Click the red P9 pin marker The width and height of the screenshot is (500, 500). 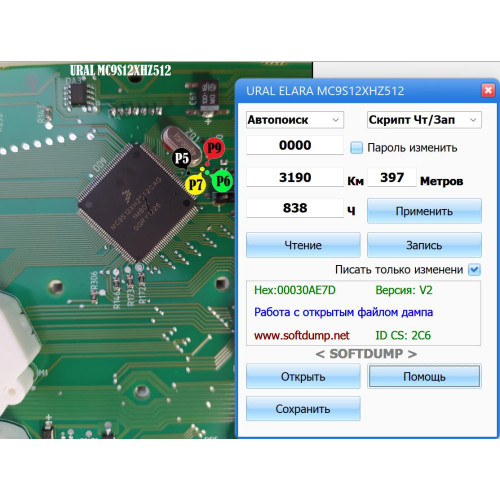pos(214,148)
